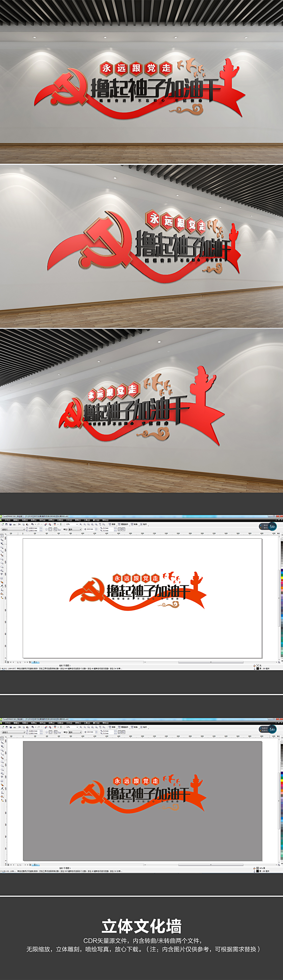Image resolution: width=283 pixels, height=980 pixels.
Task: Select the Eyedropper tool in white-page CorelDRAW window
Action: [2, 586]
